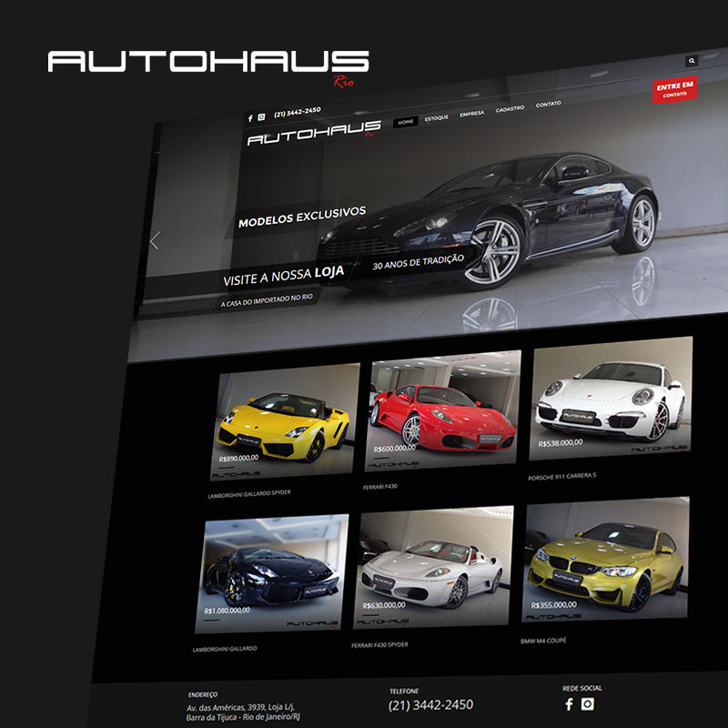Open the Cadastro menu item

(x=510, y=109)
